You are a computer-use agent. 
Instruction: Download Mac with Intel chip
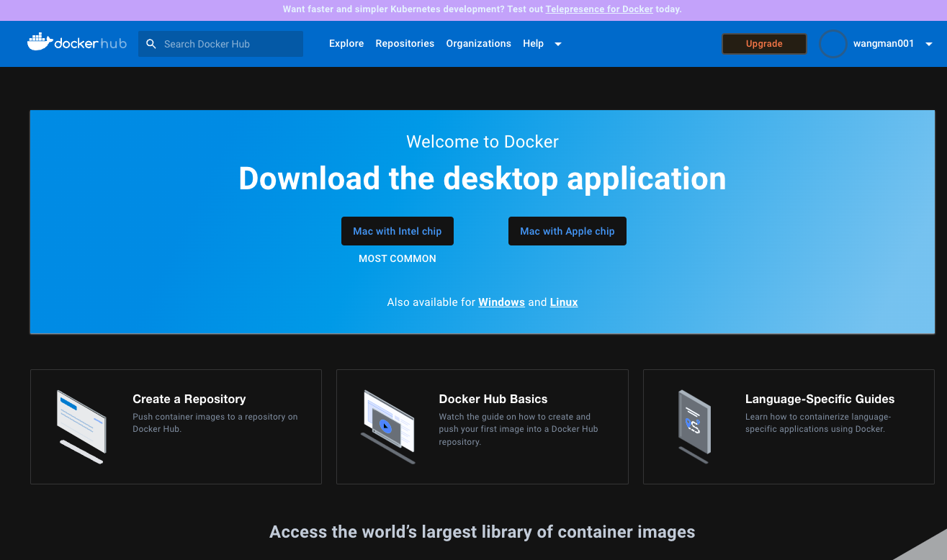coord(398,231)
